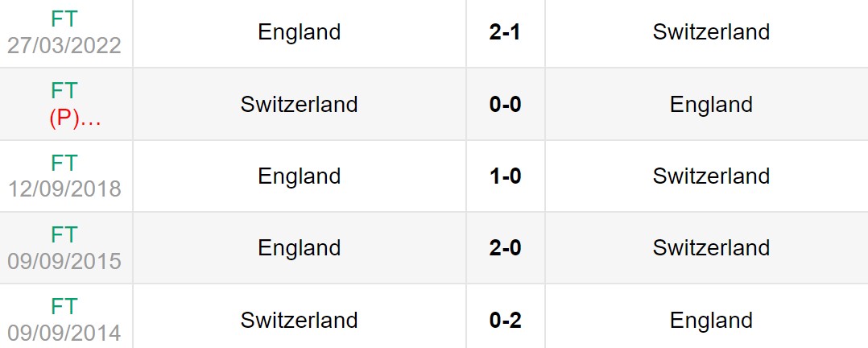Click the 12/09/2018 match date

pos(64,188)
